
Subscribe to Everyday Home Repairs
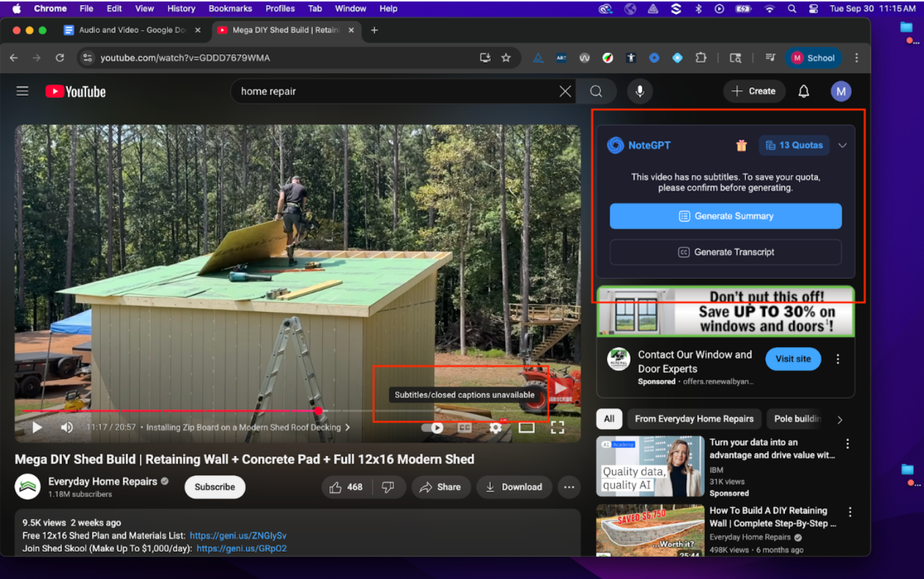tap(214, 487)
